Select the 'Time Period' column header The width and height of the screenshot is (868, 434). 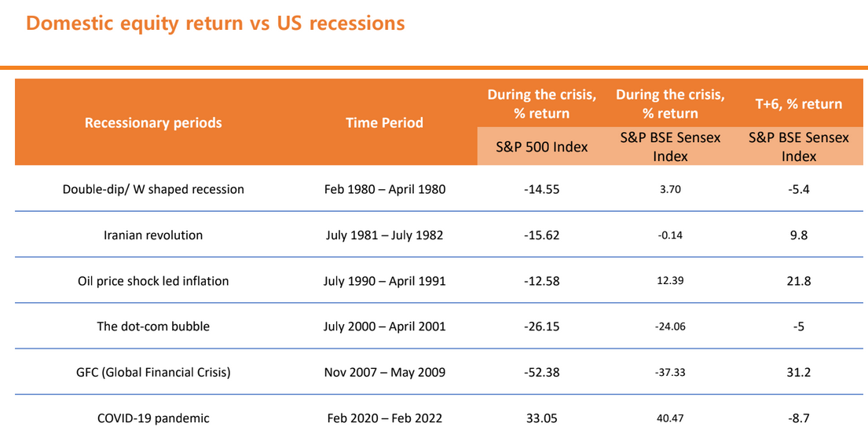click(x=384, y=122)
